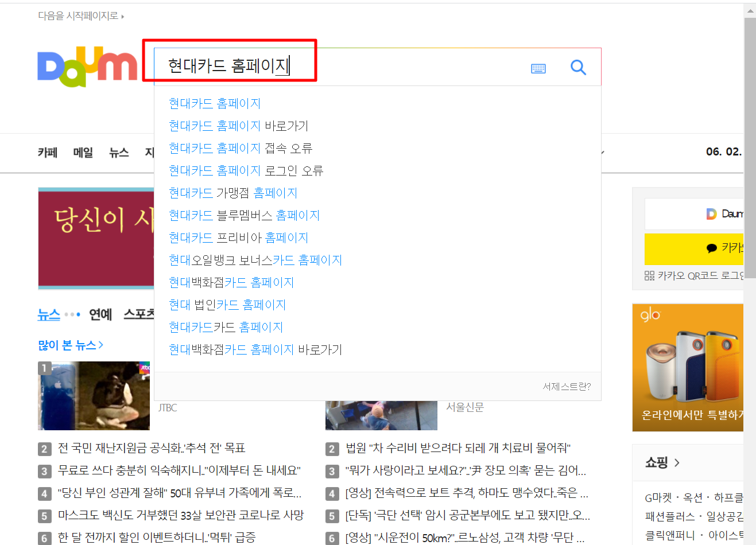Click the Daum logo
Viewport: 756px width, 545px height.
coord(87,67)
